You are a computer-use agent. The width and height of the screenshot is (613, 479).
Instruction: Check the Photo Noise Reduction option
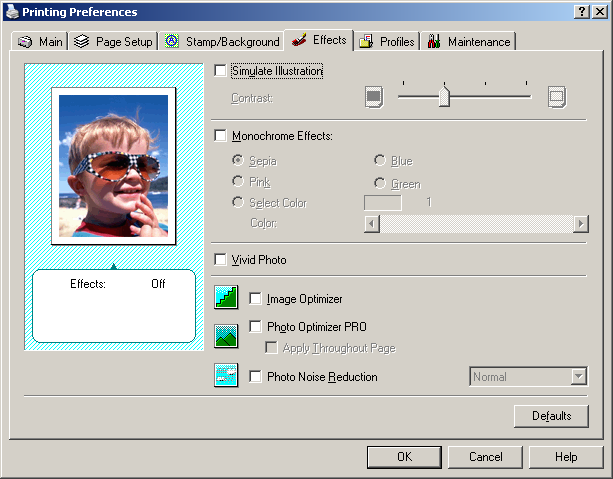click(x=255, y=377)
